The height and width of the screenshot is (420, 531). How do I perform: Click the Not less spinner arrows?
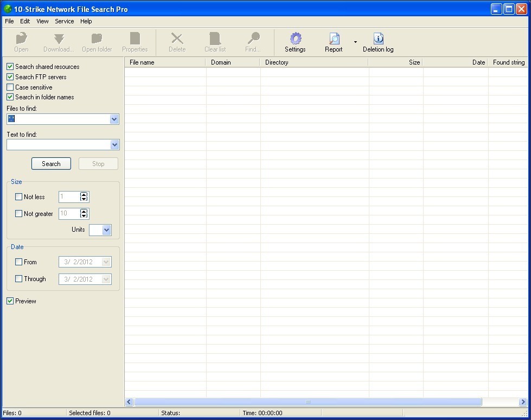click(84, 197)
